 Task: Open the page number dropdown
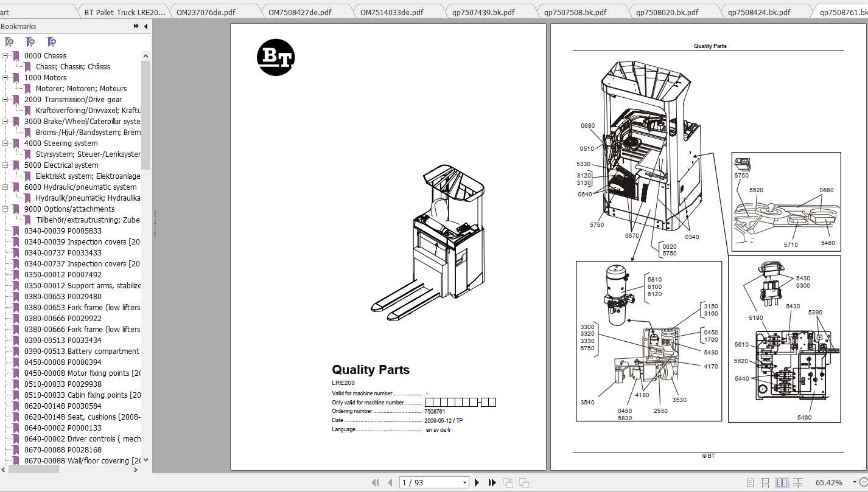coord(464,483)
